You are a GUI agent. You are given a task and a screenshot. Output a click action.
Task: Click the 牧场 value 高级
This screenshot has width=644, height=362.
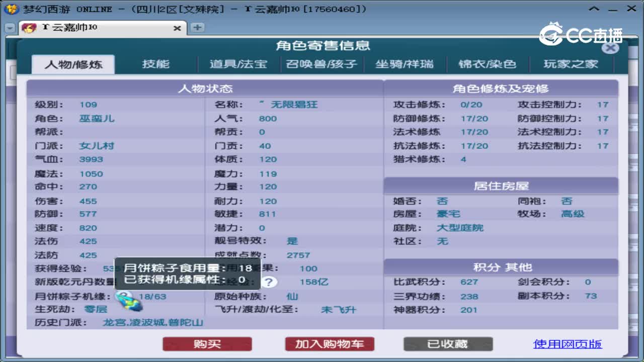[573, 214]
